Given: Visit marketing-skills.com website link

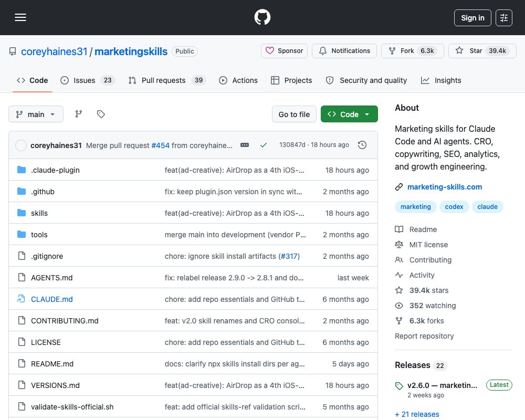Looking at the screenshot, I should pyautogui.click(x=444, y=187).
